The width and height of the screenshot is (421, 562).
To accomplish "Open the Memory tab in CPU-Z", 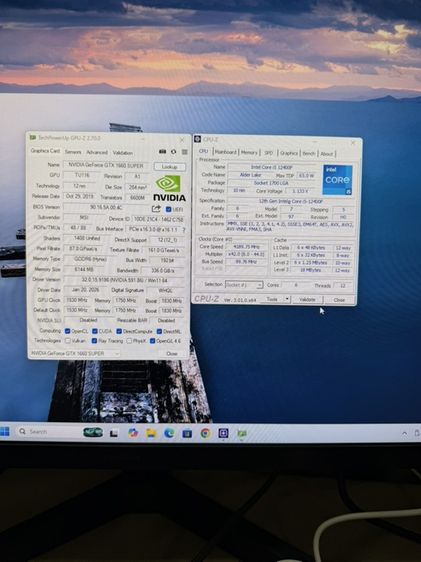I will pos(249,152).
